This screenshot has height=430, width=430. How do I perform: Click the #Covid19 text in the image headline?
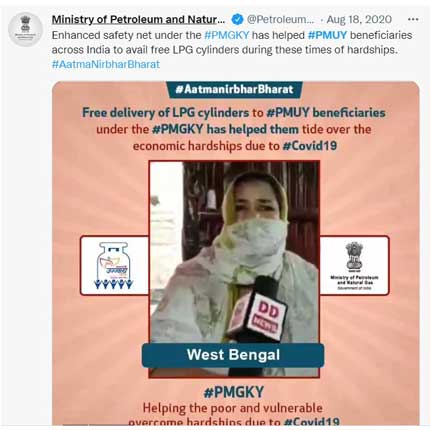click(x=310, y=146)
